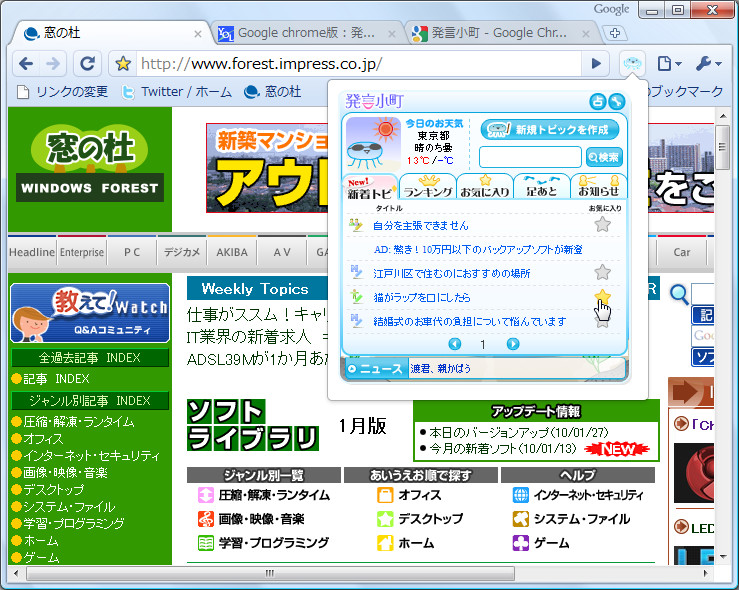Click the browser back arrow button

point(26,64)
